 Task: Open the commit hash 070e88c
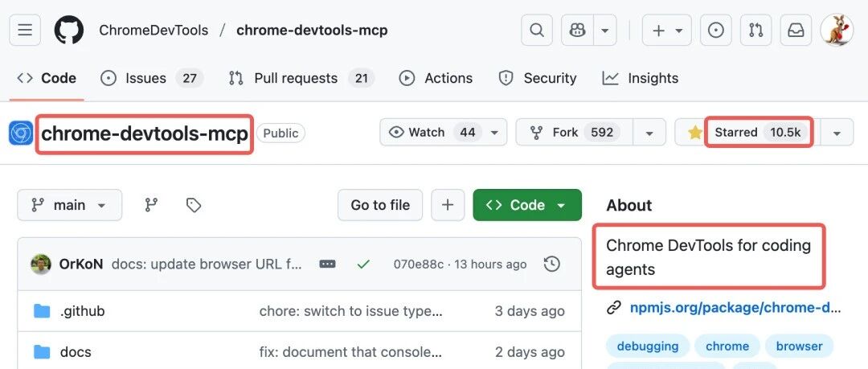pos(419,264)
